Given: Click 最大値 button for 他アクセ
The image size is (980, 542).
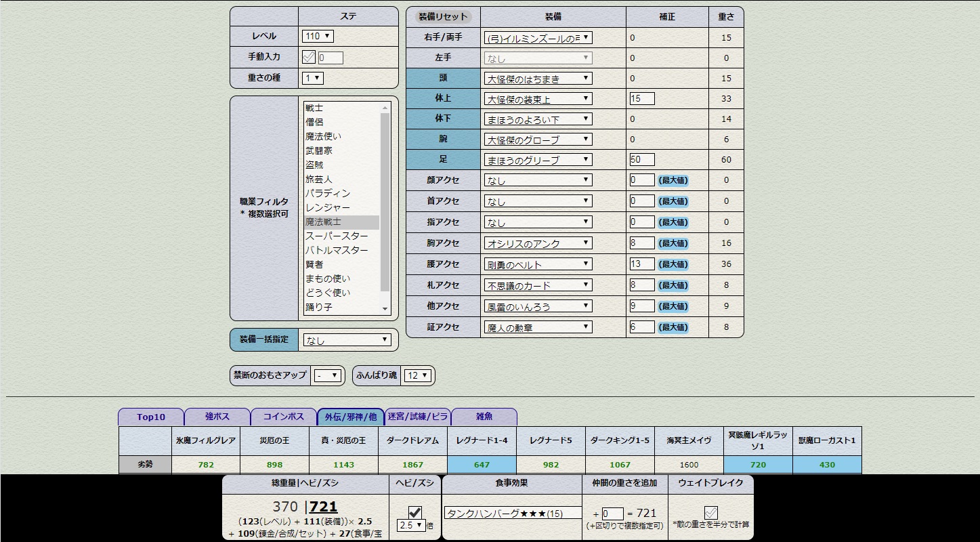Looking at the screenshot, I should pos(673,306).
